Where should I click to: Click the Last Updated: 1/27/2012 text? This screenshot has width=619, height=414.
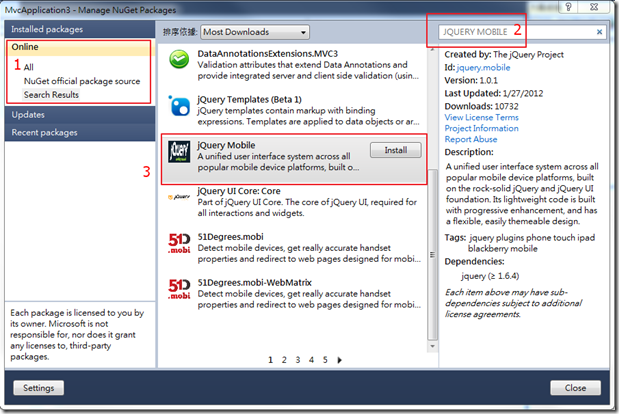point(493,94)
